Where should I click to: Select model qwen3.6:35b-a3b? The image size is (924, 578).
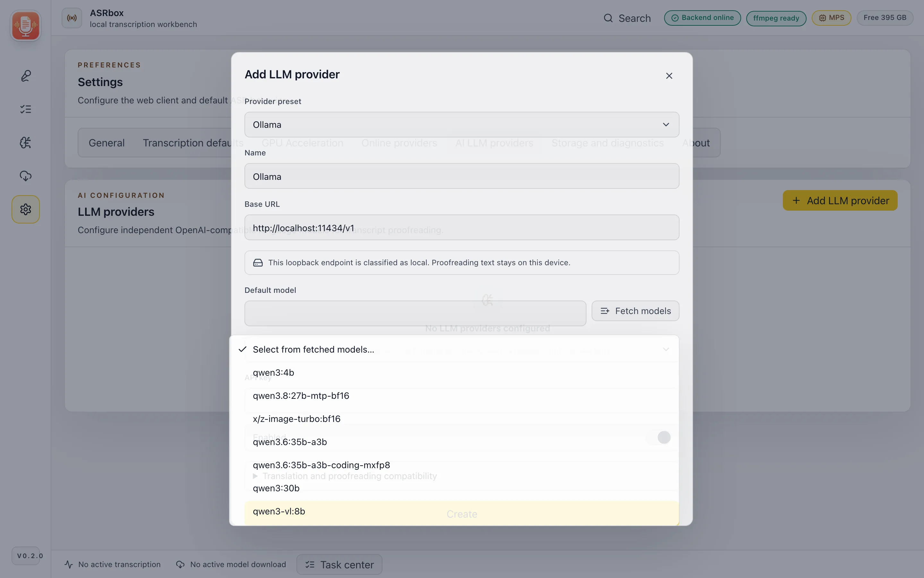coord(454,442)
